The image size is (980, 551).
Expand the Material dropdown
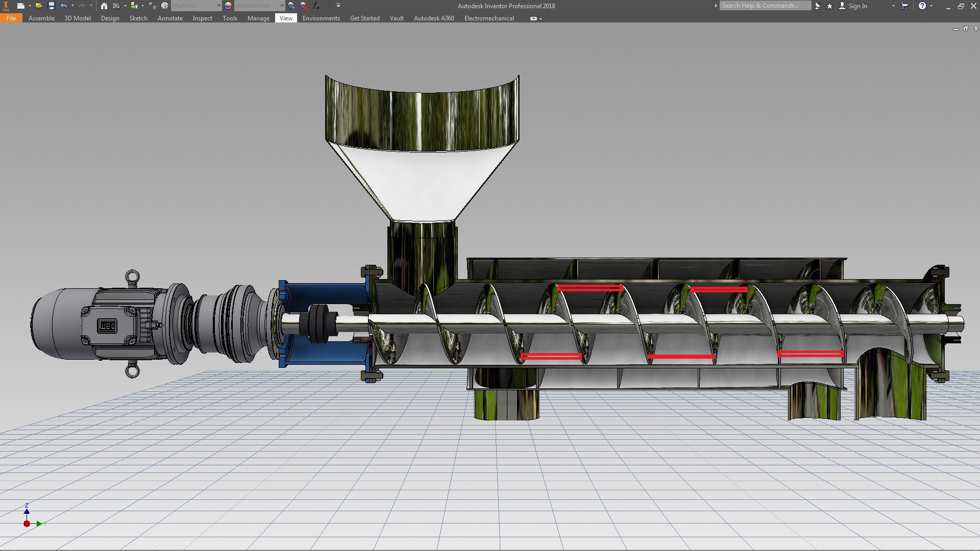click(x=218, y=6)
